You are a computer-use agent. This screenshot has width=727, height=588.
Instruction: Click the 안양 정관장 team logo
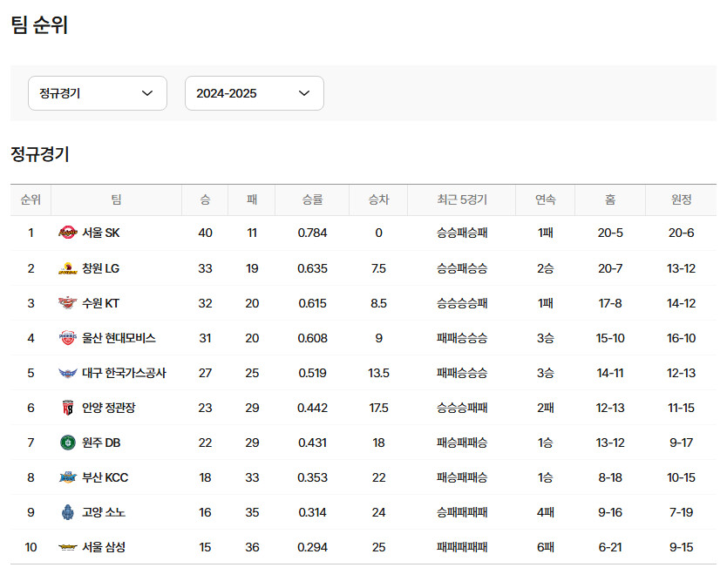tap(67, 408)
